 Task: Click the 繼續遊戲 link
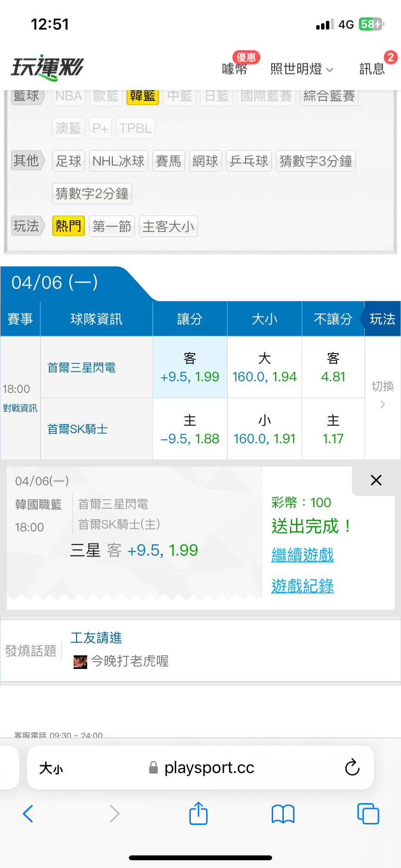click(303, 555)
